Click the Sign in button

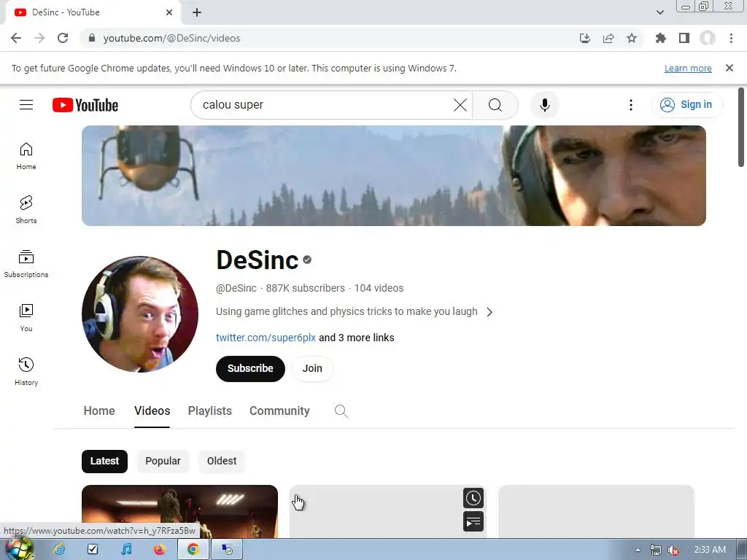[x=686, y=105]
